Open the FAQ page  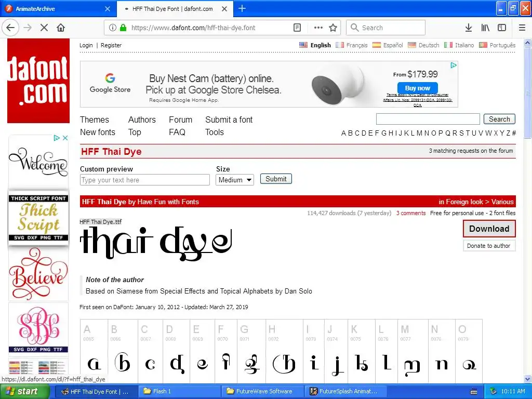tap(177, 132)
